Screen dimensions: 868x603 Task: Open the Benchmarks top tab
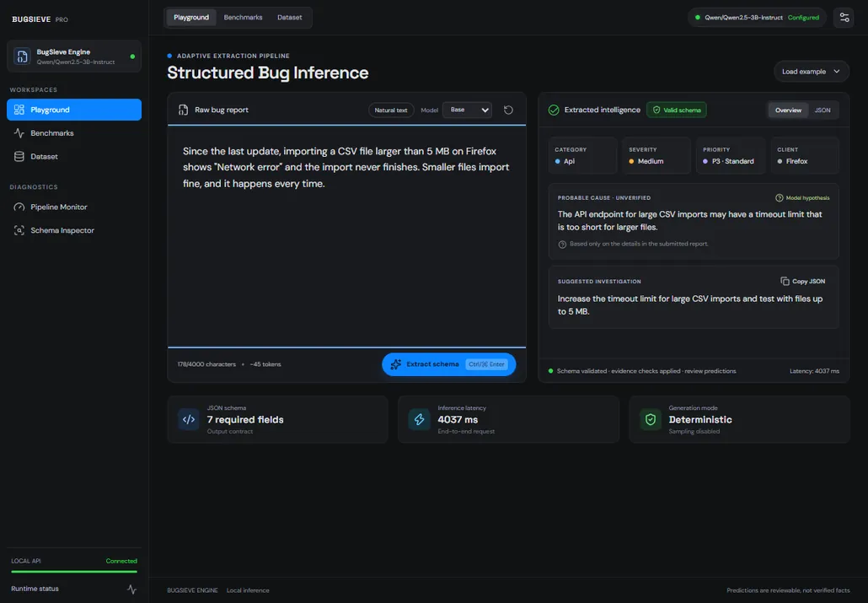[243, 17]
